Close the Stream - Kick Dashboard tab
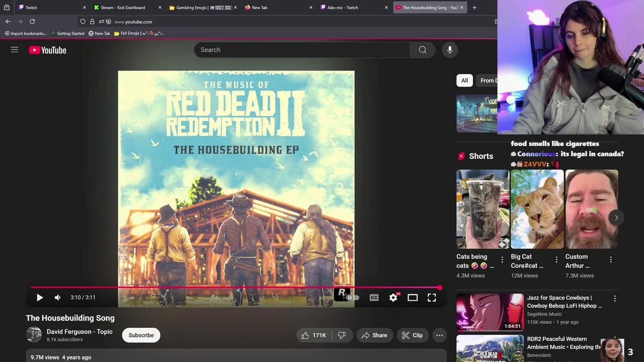This screenshot has height=362, width=644. [x=160, y=8]
